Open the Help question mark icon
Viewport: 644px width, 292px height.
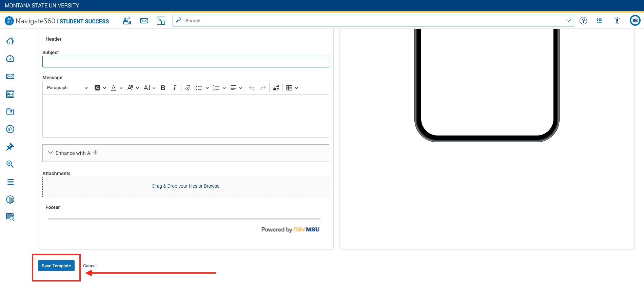(x=583, y=21)
